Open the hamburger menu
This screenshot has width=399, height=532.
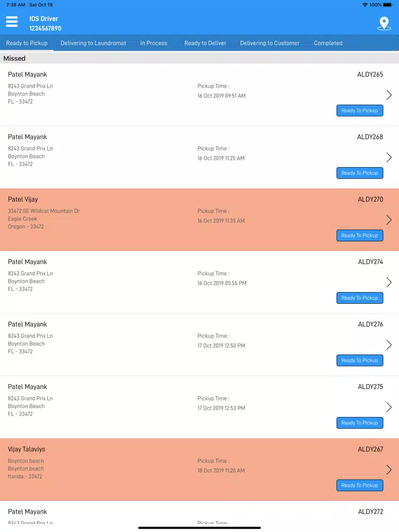12,22
